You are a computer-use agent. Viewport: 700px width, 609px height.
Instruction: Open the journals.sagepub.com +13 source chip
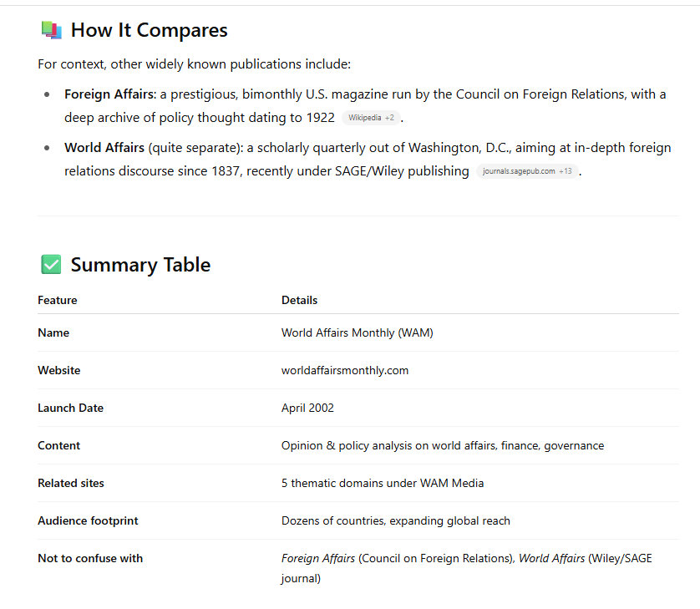click(527, 171)
